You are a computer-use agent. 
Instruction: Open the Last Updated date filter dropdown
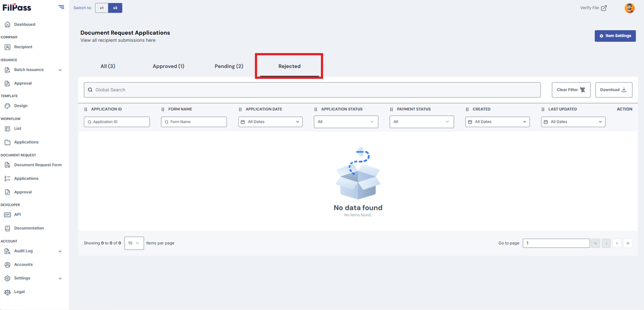click(573, 122)
